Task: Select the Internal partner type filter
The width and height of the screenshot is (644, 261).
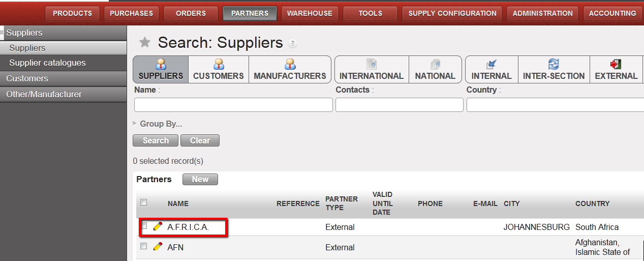Action: [491, 65]
